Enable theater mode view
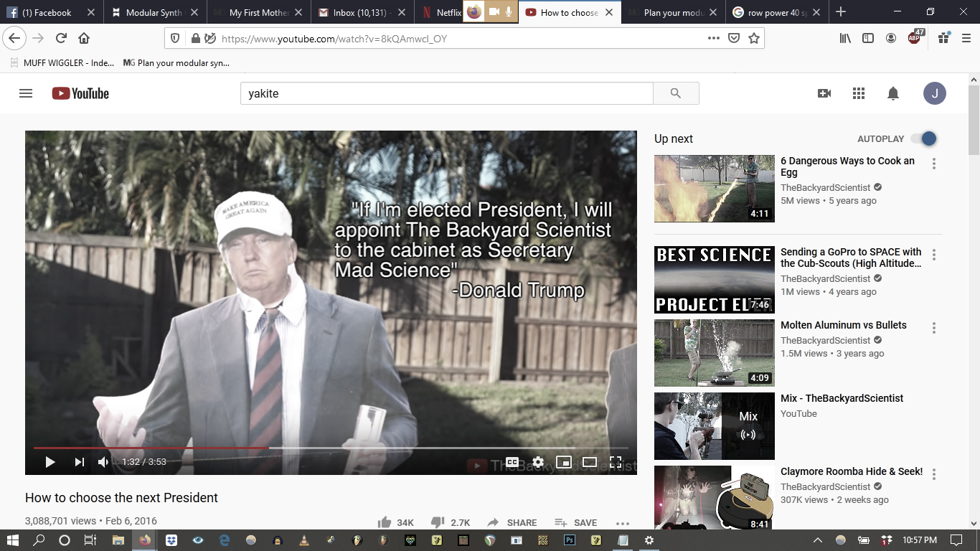980x551 pixels. [x=590, y=462]
